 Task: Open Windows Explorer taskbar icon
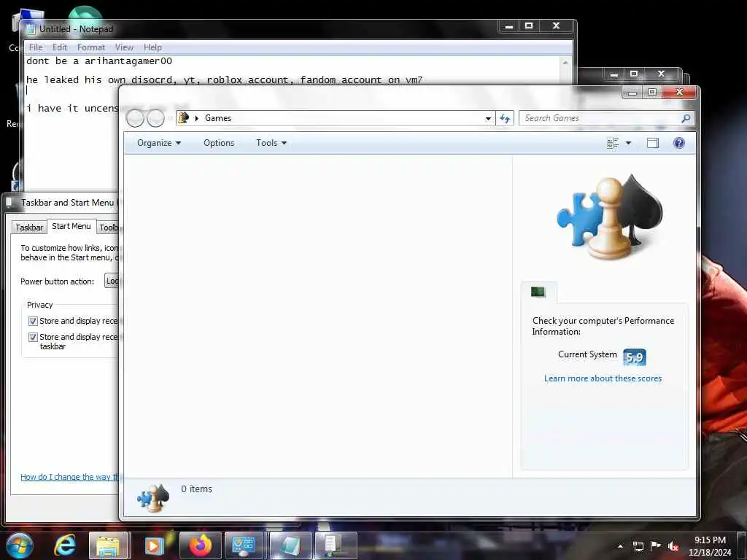(108, 545)
